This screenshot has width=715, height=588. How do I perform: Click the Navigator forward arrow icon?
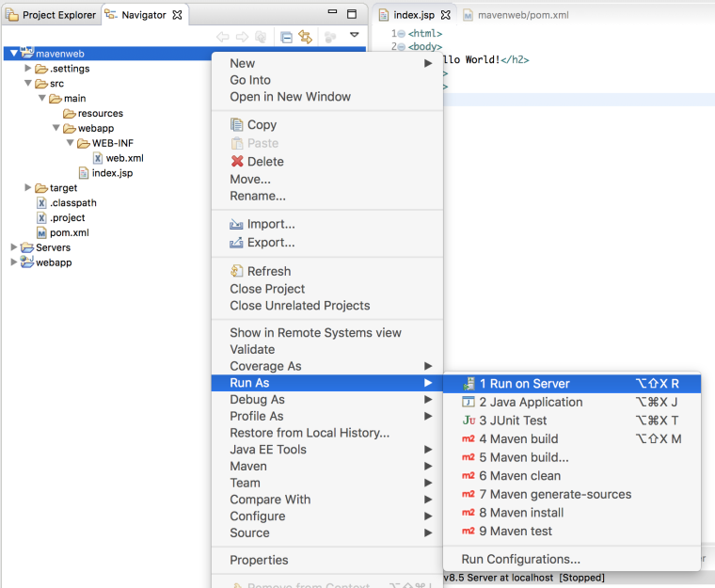(242, 37)
